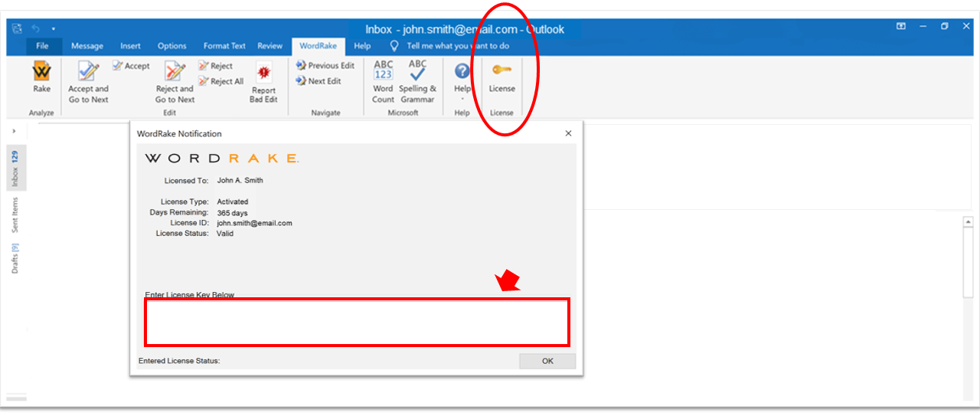Open the File tab
This screenshot has width=980, height=413.
(x=42, y=46)
